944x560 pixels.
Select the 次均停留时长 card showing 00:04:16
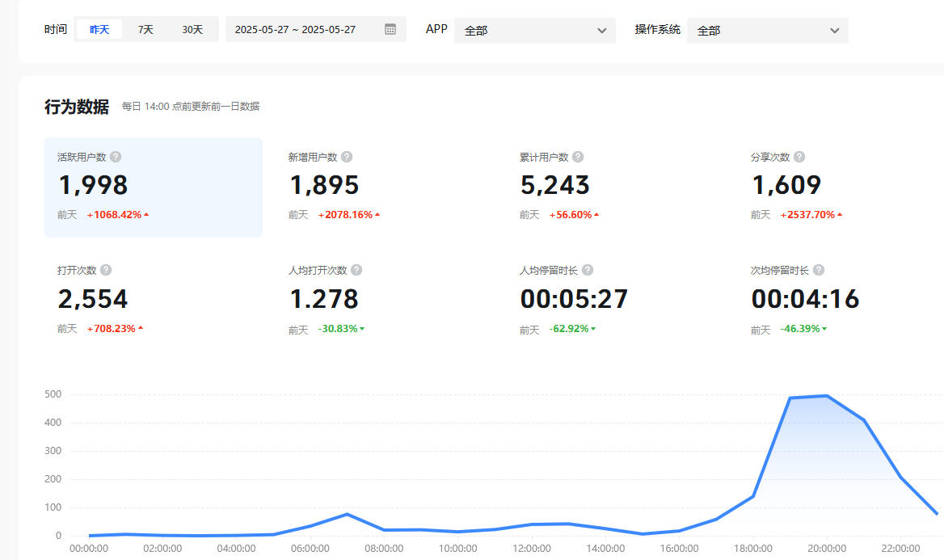(843, 301)
